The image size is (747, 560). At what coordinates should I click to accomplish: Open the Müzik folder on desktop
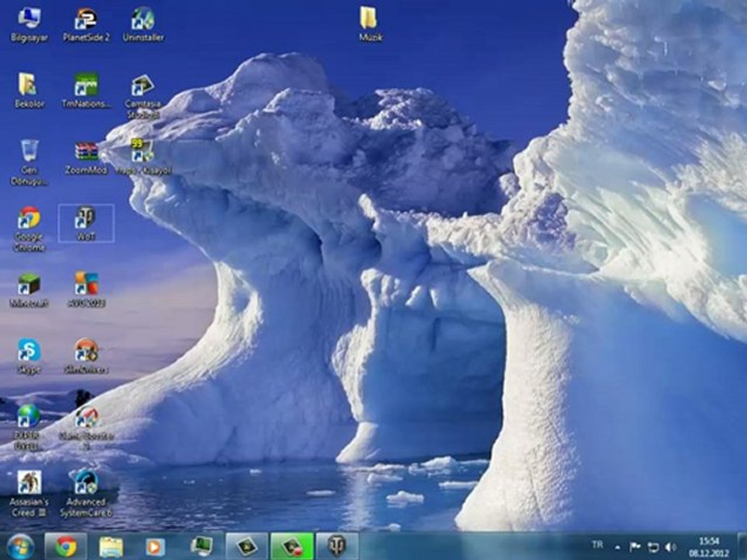(x=370, y=25)
